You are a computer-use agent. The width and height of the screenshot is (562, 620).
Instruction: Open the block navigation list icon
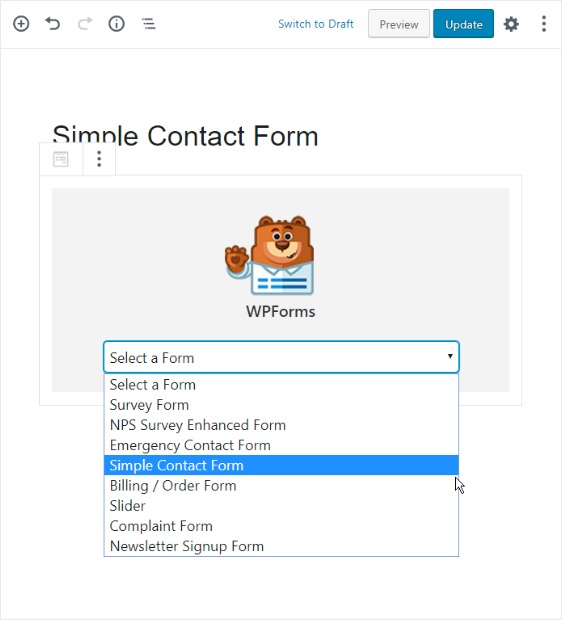pyautogui.click(x=148, y=24)
